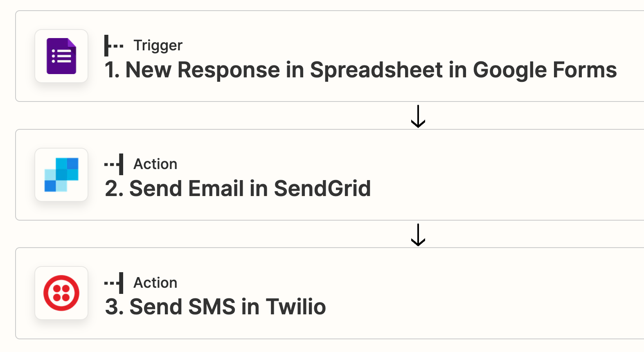Click the action glyph in the SendGrid step

[114, 164]
